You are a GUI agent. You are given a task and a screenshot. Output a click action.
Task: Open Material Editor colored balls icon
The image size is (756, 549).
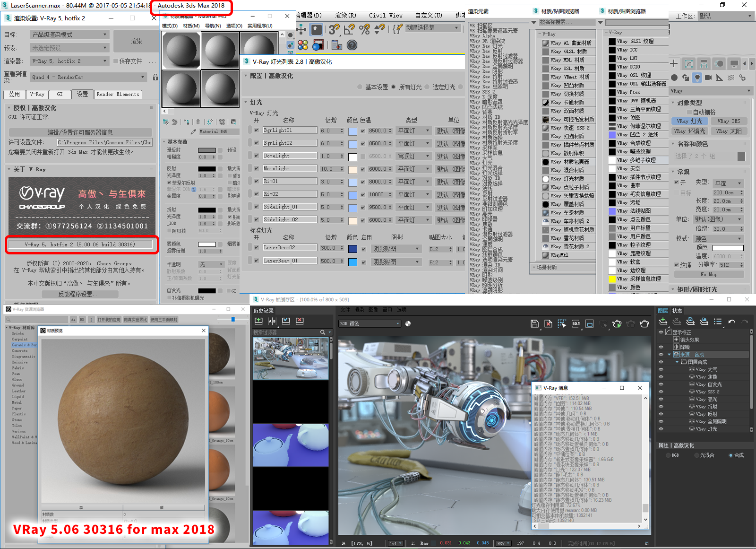point(303,45)
